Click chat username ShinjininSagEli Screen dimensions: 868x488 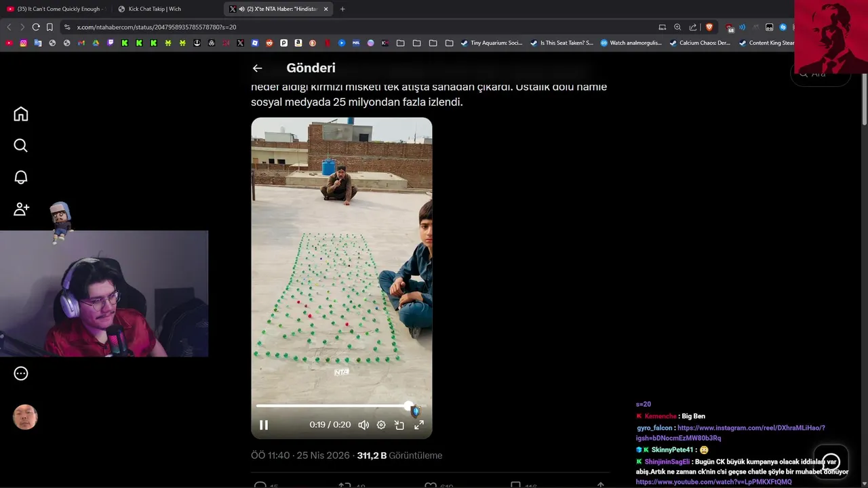point(667,462)
